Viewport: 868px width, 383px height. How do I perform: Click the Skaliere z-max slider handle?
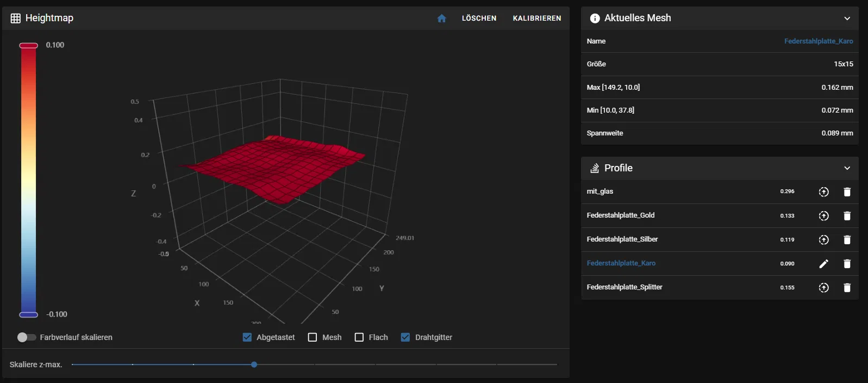click(x=254, y=365)
